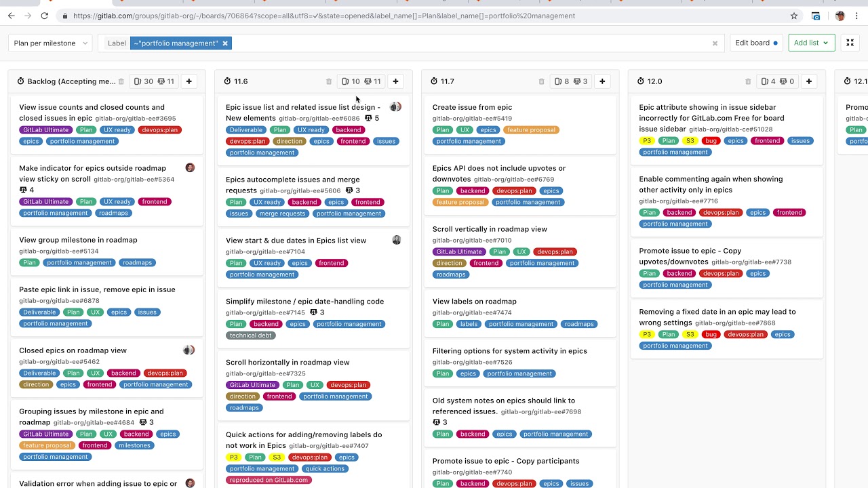Click the clock icon beside the Backlog title

pos(20,81)
